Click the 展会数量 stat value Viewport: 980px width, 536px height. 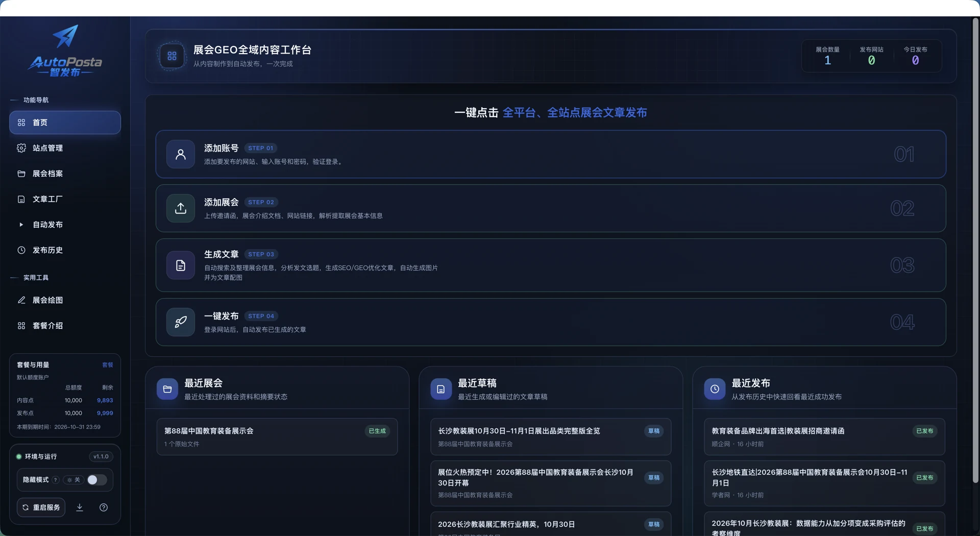[x=827, y=60]
